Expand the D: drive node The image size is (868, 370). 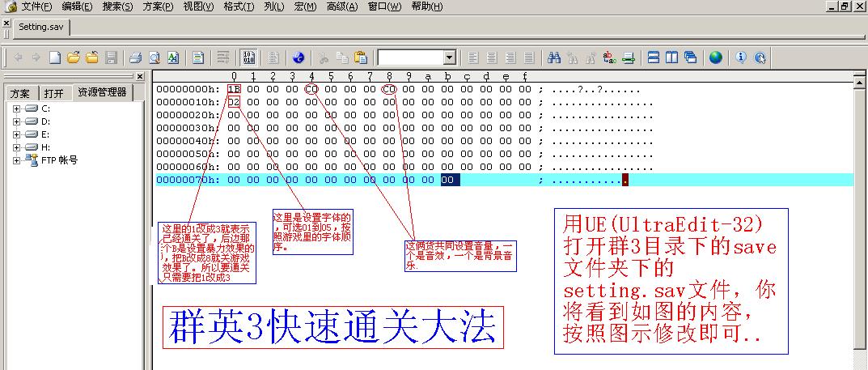point(17,121)
